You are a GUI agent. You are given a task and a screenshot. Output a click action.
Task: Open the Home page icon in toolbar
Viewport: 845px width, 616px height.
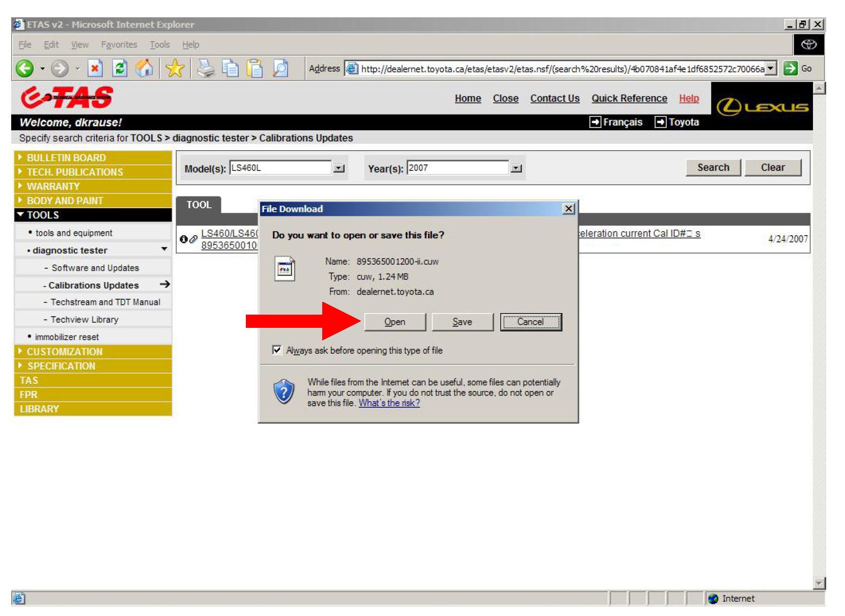144,68
